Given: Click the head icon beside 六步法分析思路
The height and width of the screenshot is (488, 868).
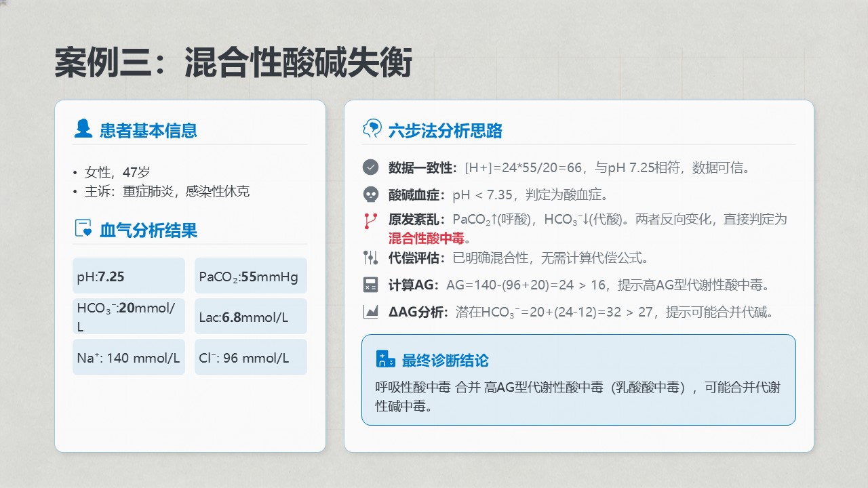Looking at the screenshot, I should point(372,129).
